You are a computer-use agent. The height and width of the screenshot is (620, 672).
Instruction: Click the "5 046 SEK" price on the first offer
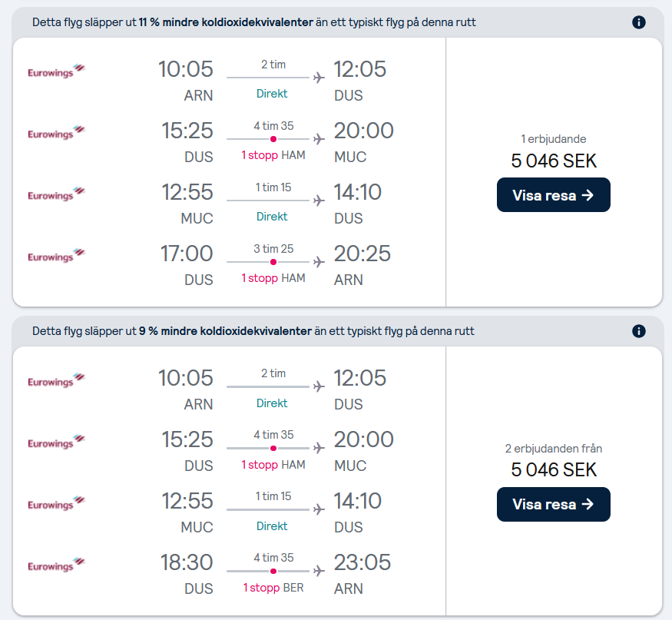[553, 161]
